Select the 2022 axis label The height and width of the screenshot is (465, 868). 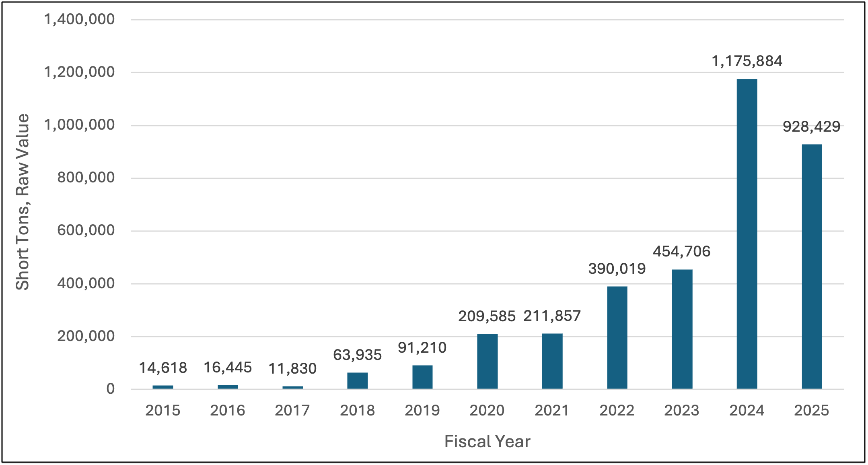617,411
